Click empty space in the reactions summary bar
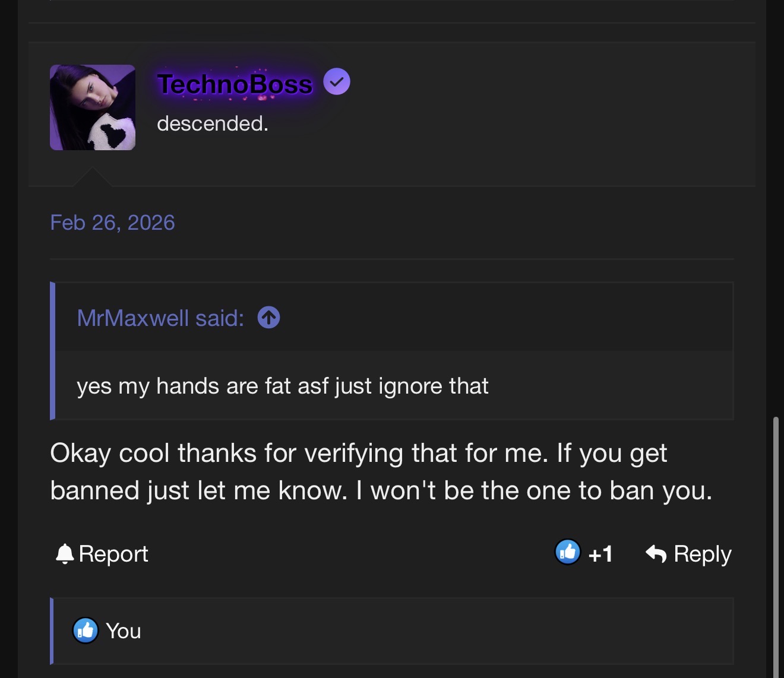 [416, 631]
